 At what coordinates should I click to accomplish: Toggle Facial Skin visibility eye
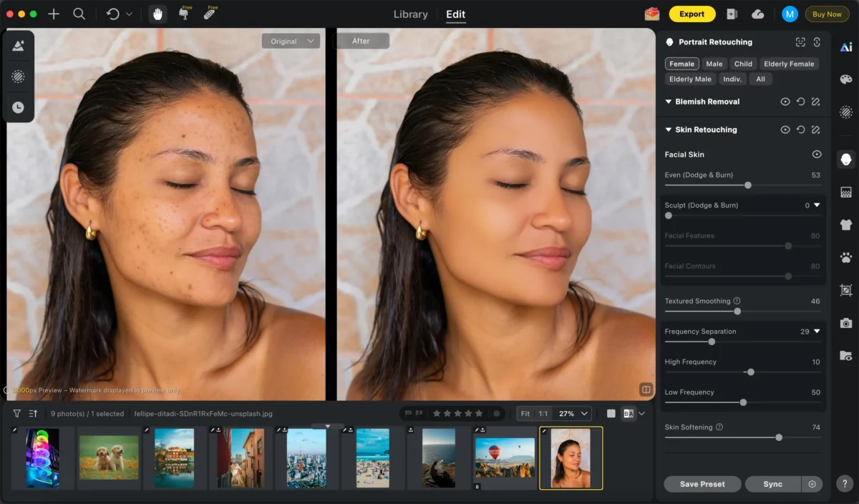(x=816, y=155)
